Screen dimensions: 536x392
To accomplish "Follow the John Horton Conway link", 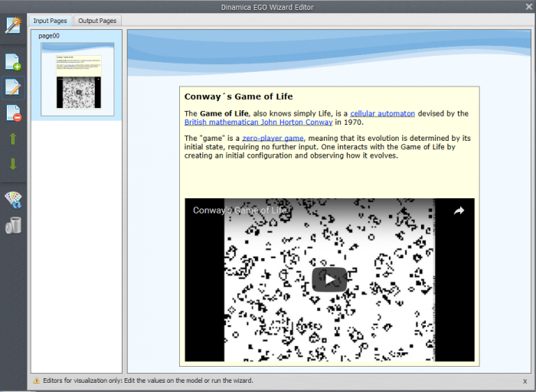I will (258, 122).
